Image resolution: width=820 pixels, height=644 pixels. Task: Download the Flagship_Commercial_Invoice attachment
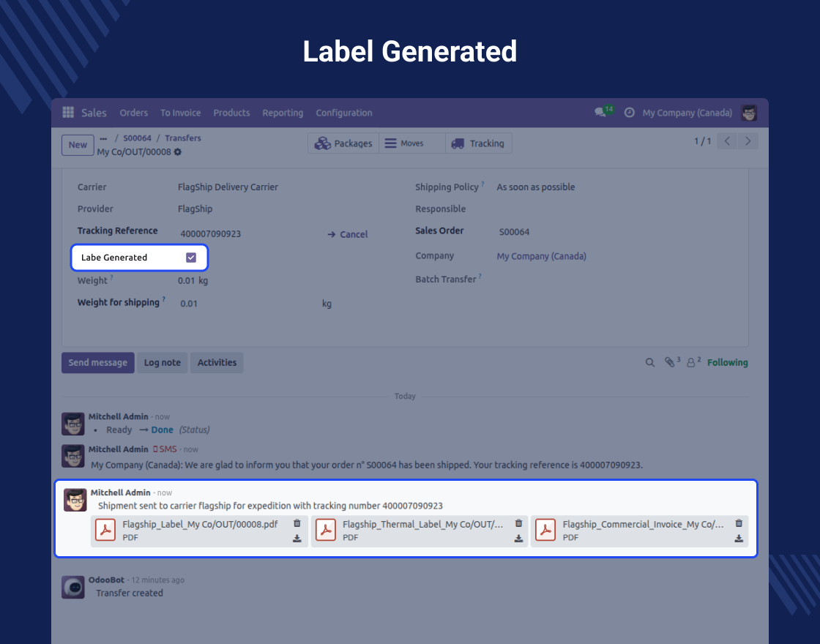click(739, 539)
